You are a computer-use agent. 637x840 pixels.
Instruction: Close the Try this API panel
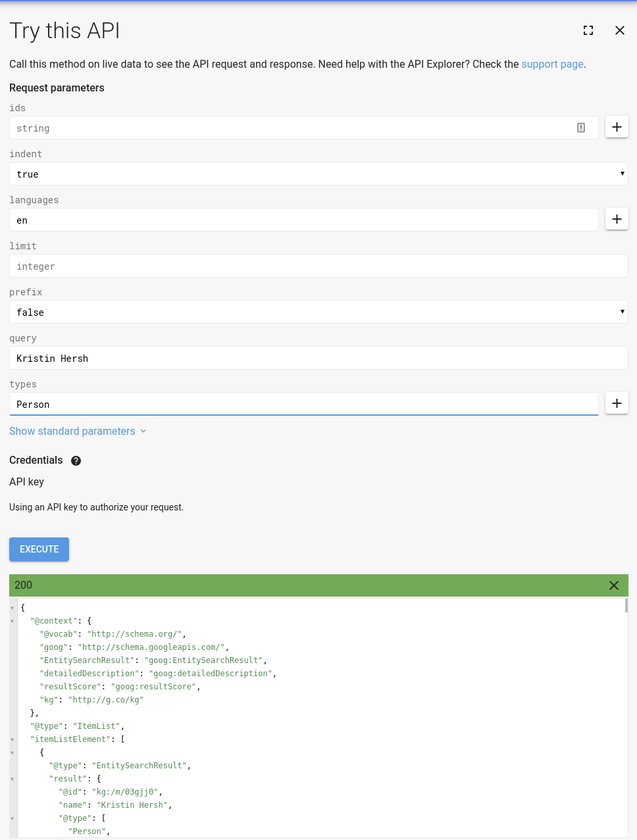click(x=619, y=30)
